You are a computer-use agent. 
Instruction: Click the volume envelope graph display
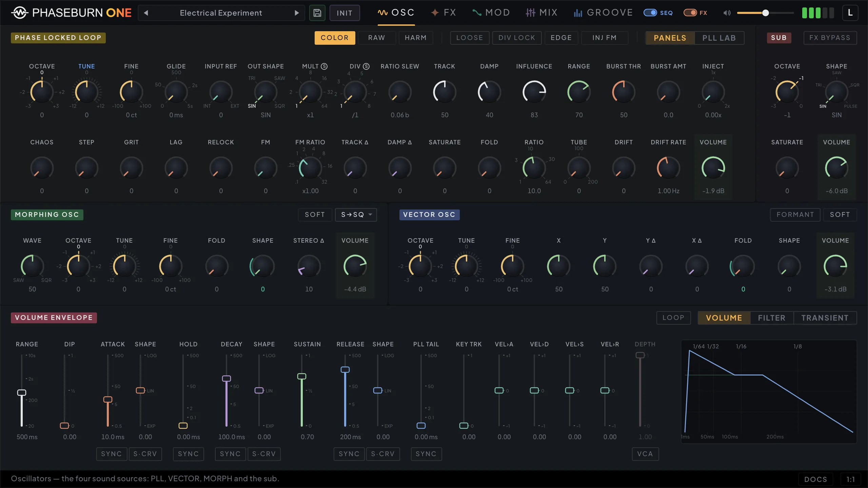point(769,392)
